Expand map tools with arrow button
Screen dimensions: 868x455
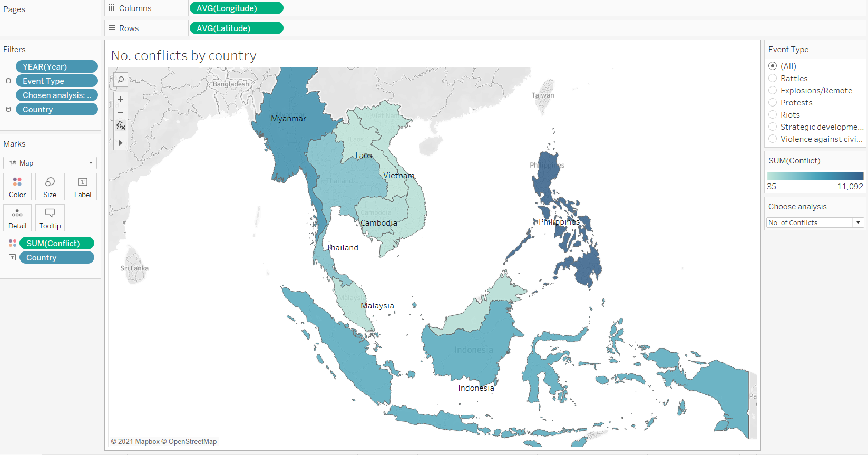pyautogui.click(x=121, y=143)
